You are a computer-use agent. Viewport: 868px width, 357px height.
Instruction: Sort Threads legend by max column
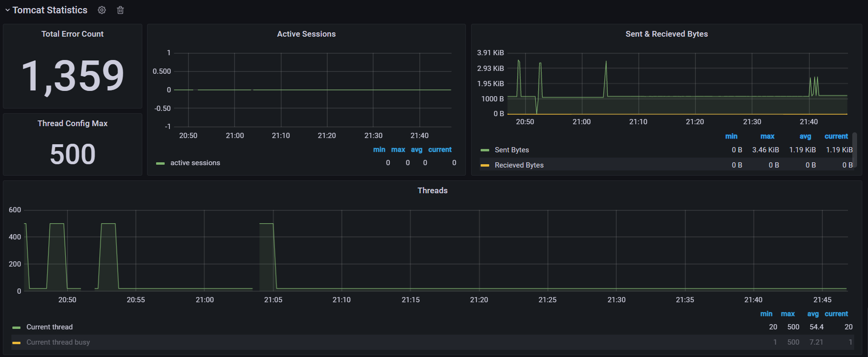tap(788, 314)
